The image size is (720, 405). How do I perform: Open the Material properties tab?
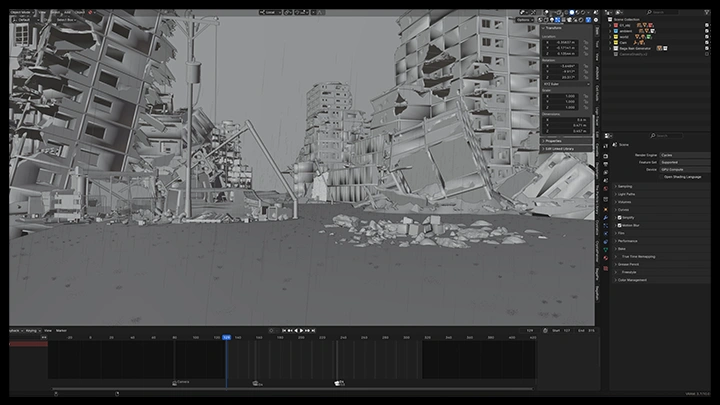[606, 258]
